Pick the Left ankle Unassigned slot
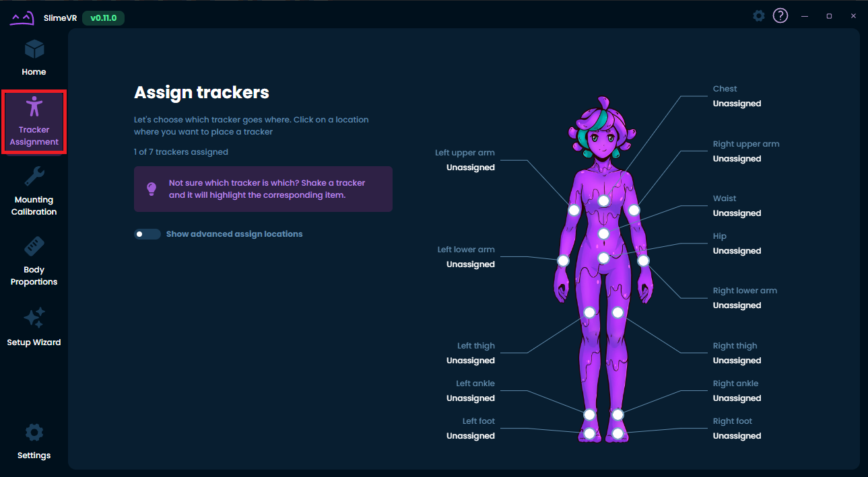Viewport: 868px width, 477px height. click(470, 398)
